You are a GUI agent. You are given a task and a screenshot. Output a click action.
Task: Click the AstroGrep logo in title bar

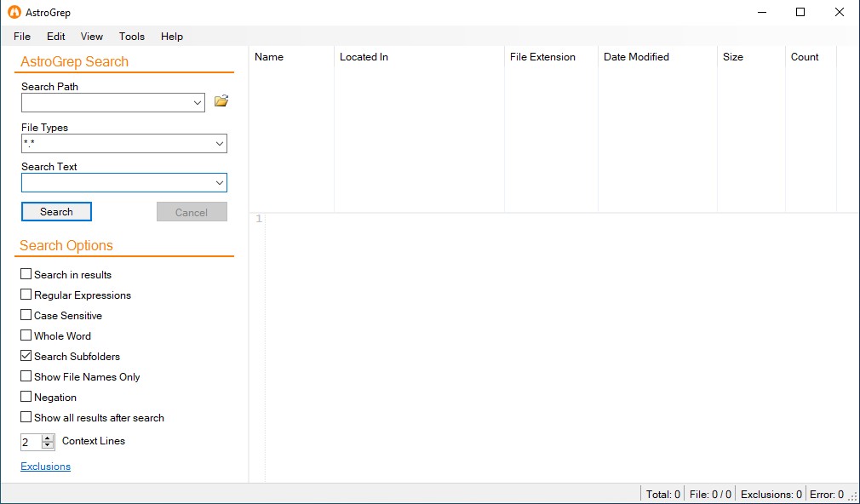14,12
